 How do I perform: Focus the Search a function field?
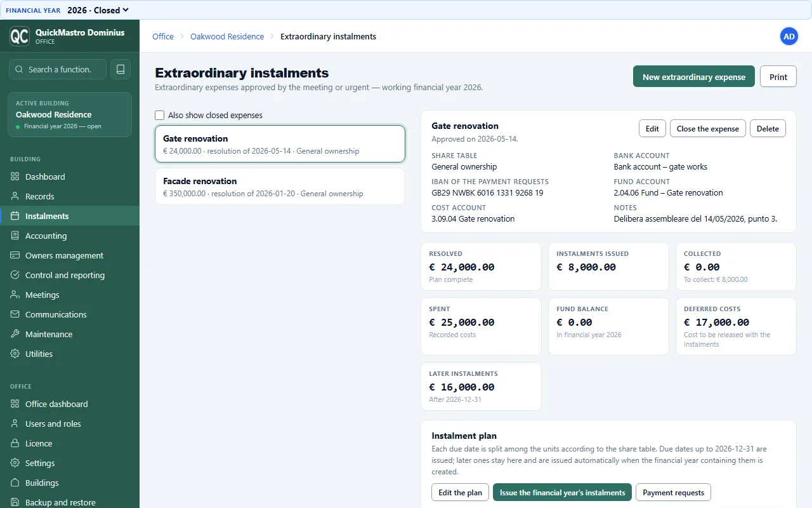pos(57,69)
